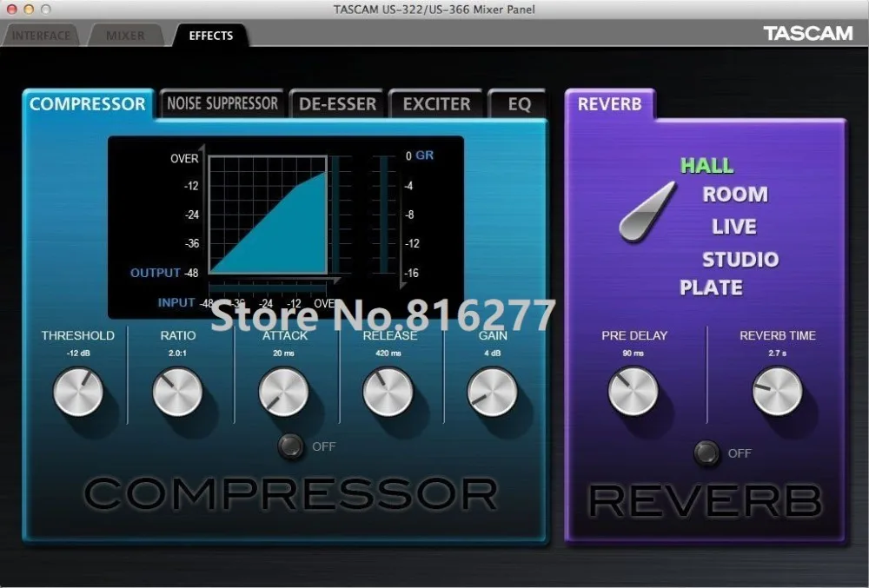Click the TASCAM logo
869x588 pixels.
(x=808, y=34)
